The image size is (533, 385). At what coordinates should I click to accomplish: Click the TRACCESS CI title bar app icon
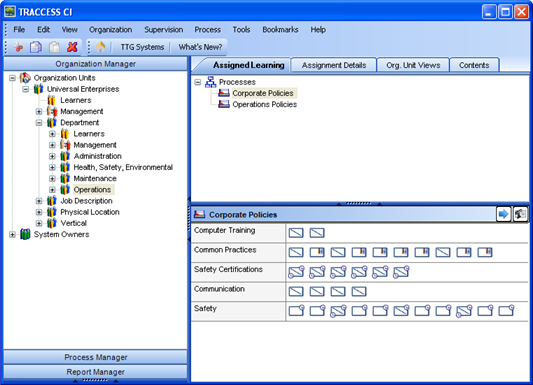(10, 12)
